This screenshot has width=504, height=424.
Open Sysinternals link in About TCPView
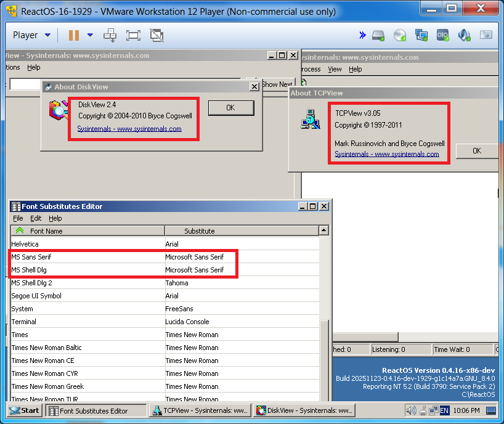[386, 154]
